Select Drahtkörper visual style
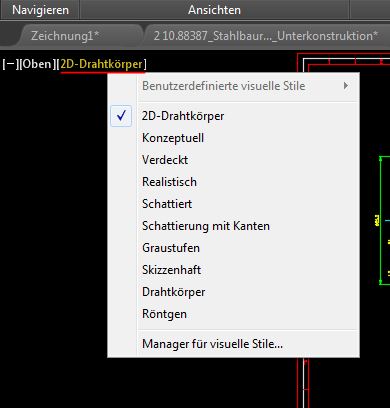390x408 pixels. pyautogui.click(x=233, y=292)
